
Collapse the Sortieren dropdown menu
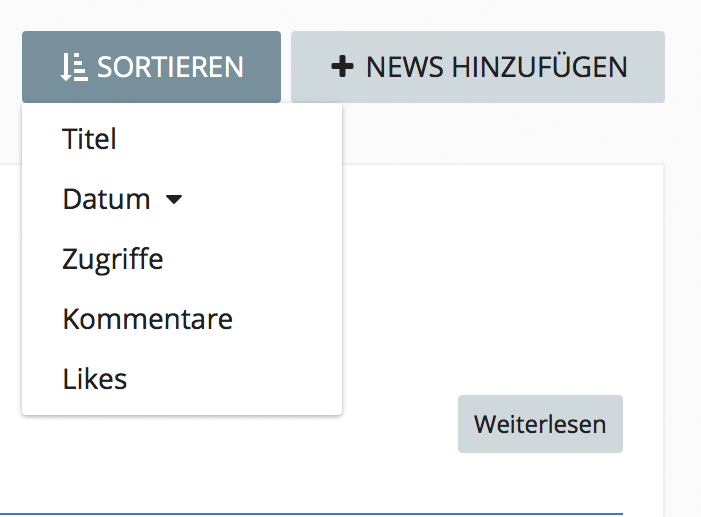click(x=151, y=67)
